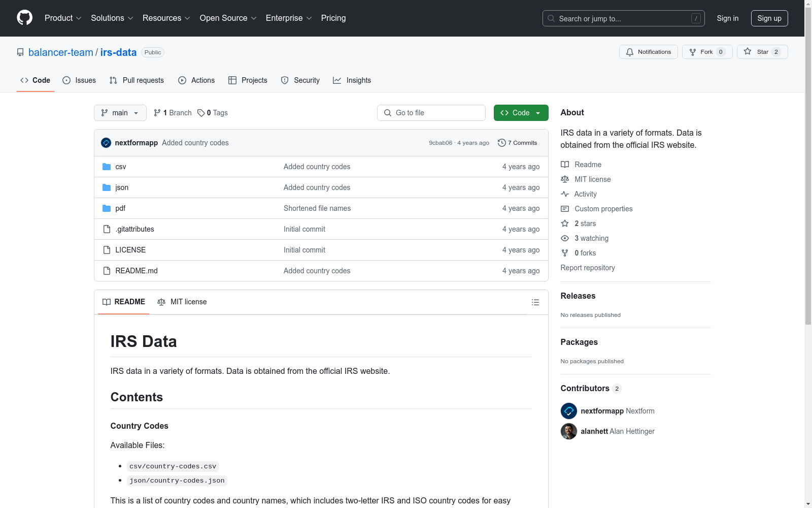Viewport: 812px width, 508px height.
Task: Click the Activity pulse icon
Action: [x=565, y=194]
